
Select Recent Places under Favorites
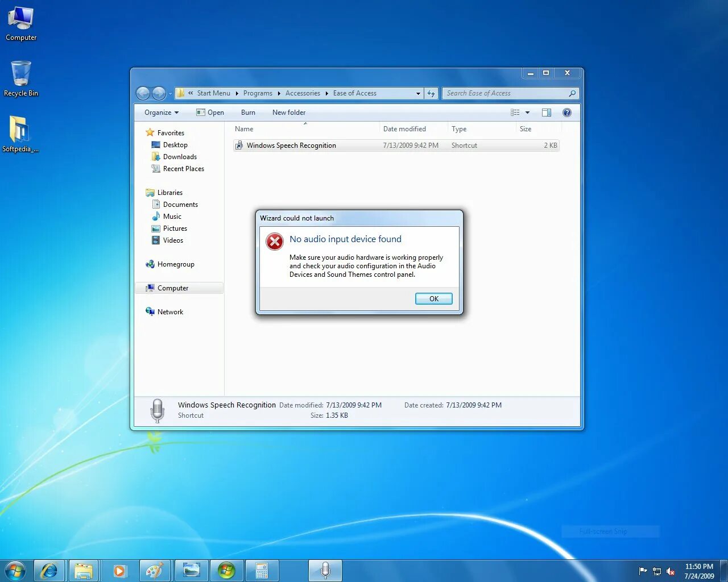coord(177,169)
